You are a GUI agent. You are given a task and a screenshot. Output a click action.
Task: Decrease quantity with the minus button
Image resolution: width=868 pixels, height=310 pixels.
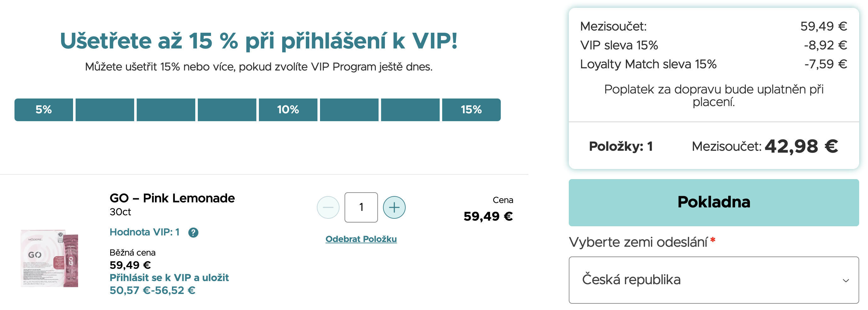point(328,207)
